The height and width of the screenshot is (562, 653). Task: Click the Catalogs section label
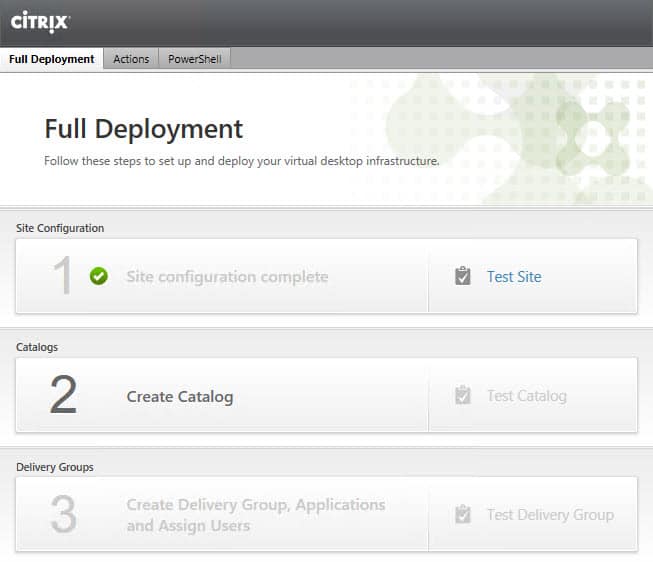pos(37,347)
